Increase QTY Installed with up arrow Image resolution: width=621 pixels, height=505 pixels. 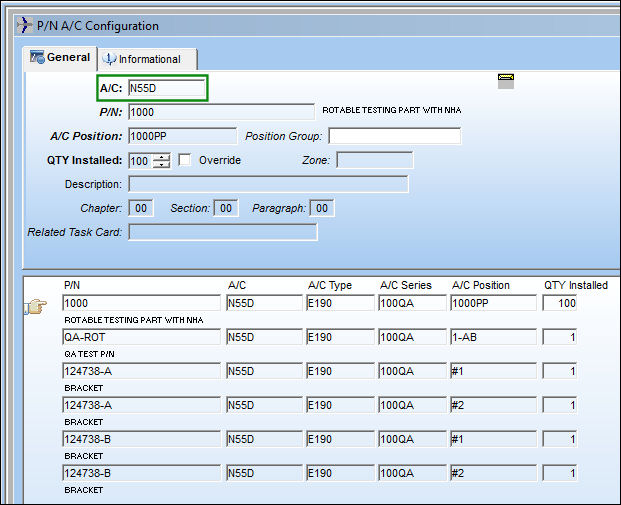point(162,157)
